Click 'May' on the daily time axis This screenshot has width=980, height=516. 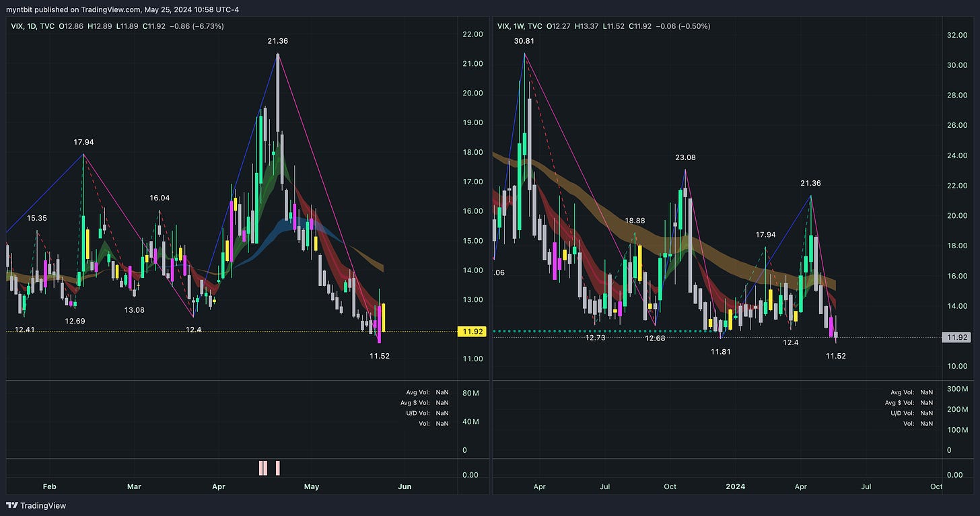pos(311,486)
